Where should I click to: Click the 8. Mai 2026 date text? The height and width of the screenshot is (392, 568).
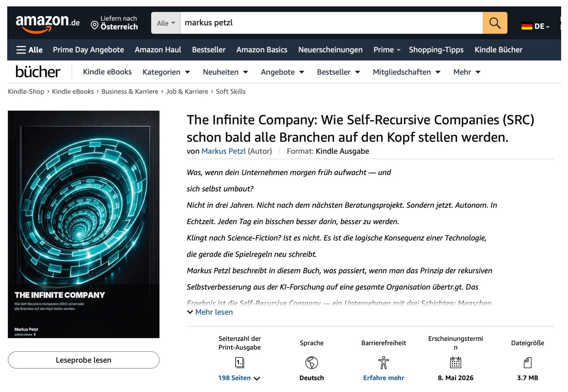pos(455,378)
